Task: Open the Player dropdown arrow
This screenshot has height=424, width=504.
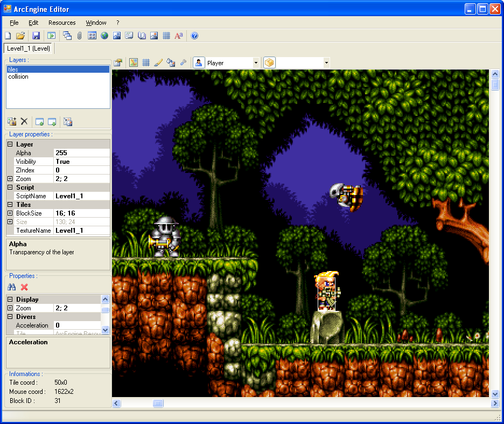Action: 256,62
